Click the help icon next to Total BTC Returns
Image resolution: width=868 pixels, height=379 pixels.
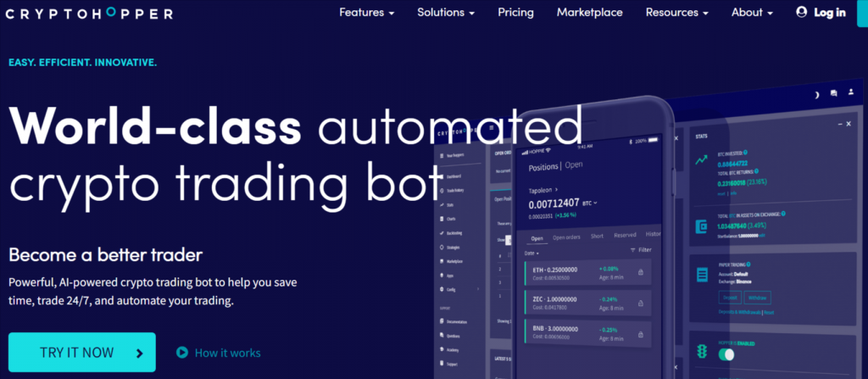(x=757, y=172)
